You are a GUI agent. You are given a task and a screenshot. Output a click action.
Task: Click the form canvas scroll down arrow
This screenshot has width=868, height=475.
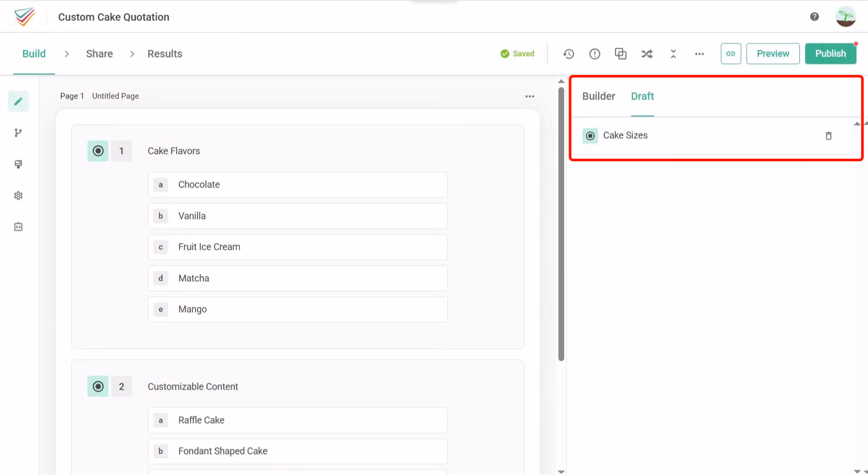click(x=562, y=471)
